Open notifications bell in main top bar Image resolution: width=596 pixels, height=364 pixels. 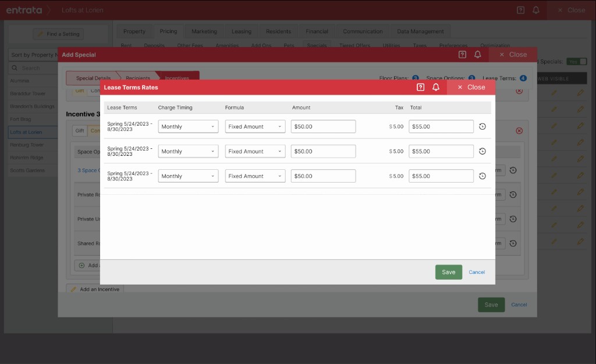tap(536, 10)
